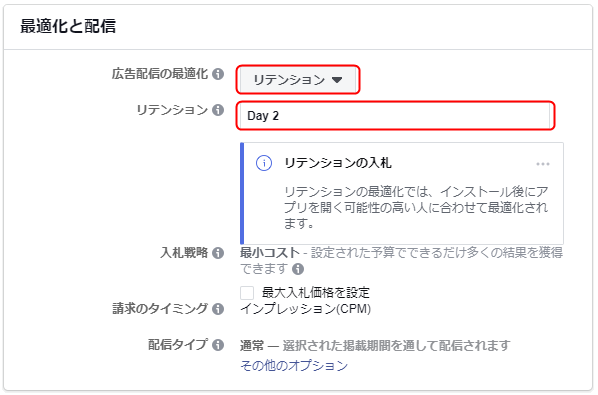The height and width of the screenshot is (395, 598).
Task: Click blue circled info icon in リテンションの入札 notice
Action: coord(264,163)
